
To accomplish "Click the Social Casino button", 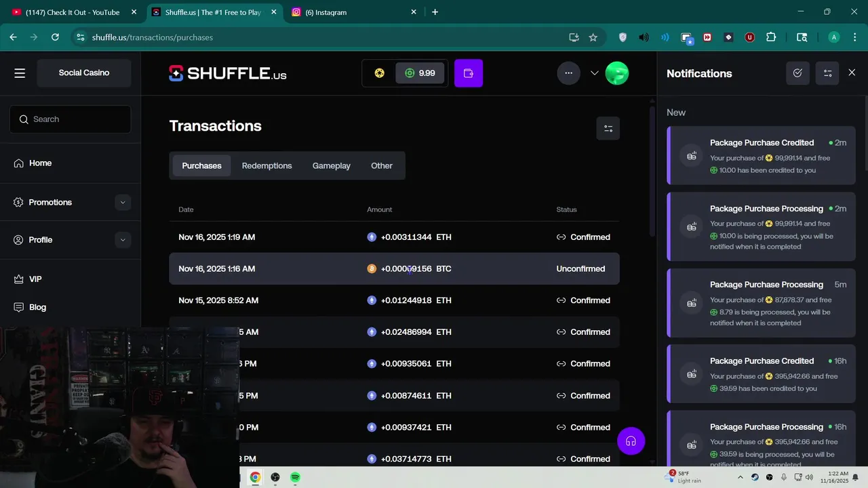I will pyautogui.click(x=84, y=73).
